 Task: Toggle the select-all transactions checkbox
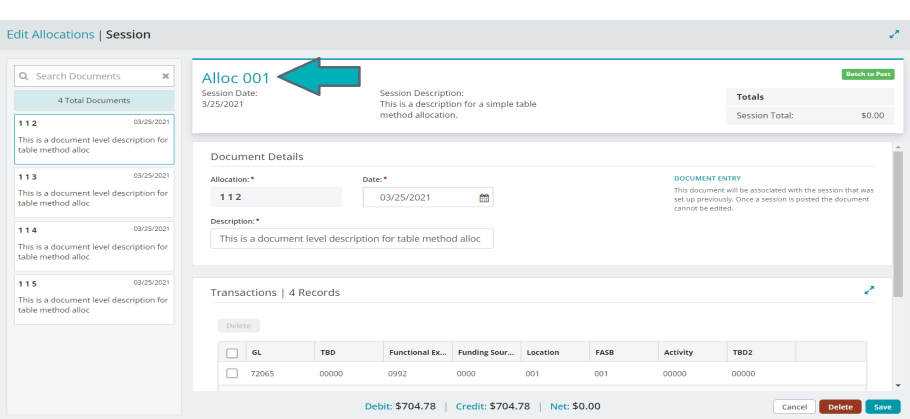click(232, 353)
